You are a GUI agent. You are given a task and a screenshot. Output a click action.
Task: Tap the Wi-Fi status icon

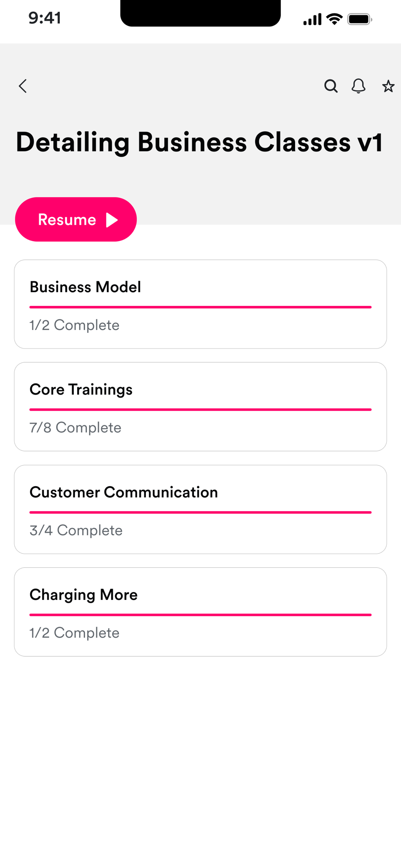(334, 19)
